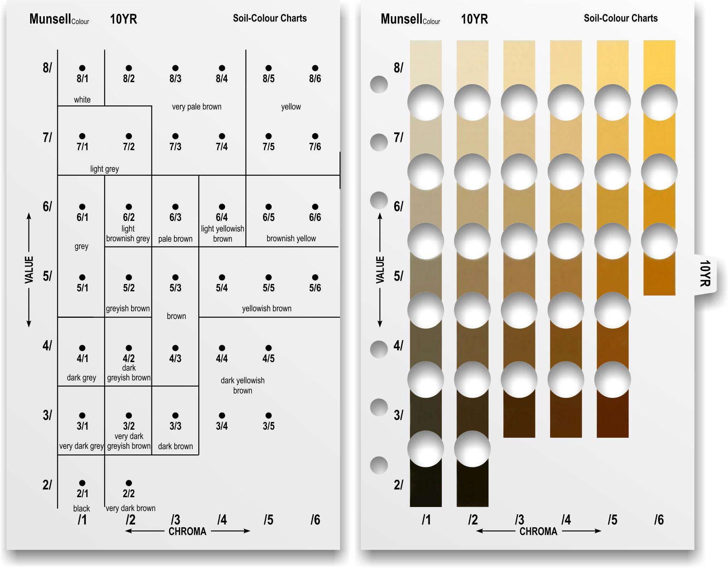Image resolution: width=728 pixels, height=568 pixels.
Task: Click the 'dark yellowish brown' colour name
Action: point(243,385)
